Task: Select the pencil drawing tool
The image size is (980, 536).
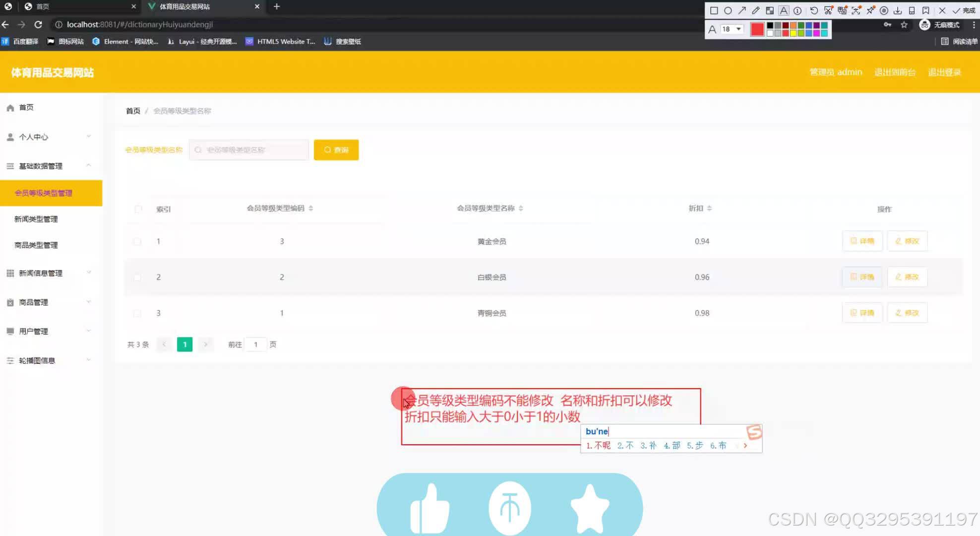Action: (x=756, y=10)
